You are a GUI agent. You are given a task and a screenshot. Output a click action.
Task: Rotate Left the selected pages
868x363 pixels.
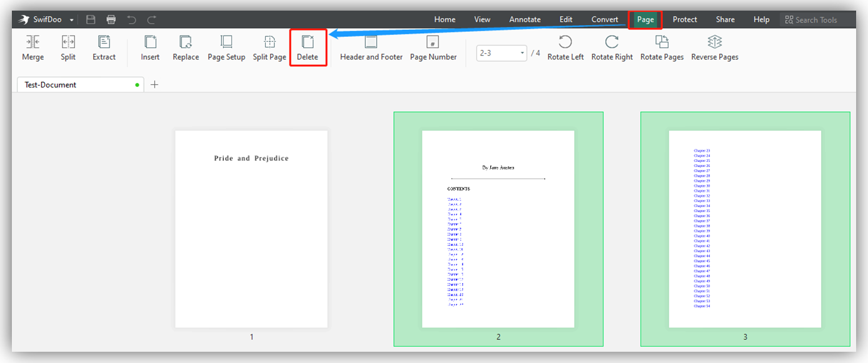tap(565, 48)
